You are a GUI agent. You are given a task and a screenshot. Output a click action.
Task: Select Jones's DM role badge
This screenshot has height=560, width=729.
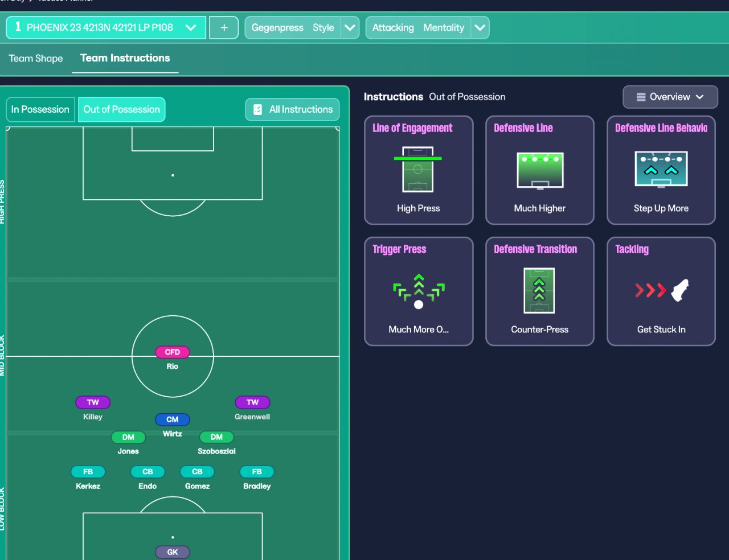[128, 437]
